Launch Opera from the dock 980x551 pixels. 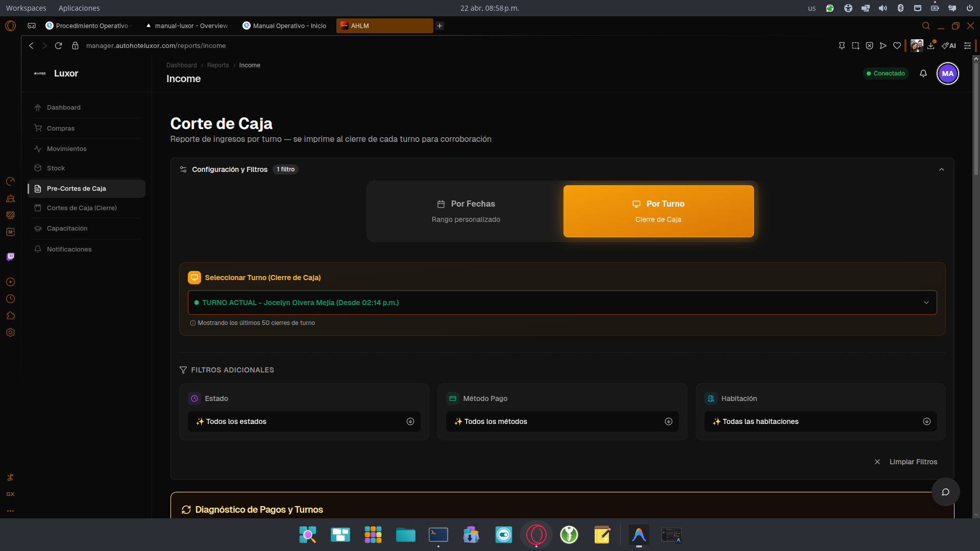coord(536,535)
